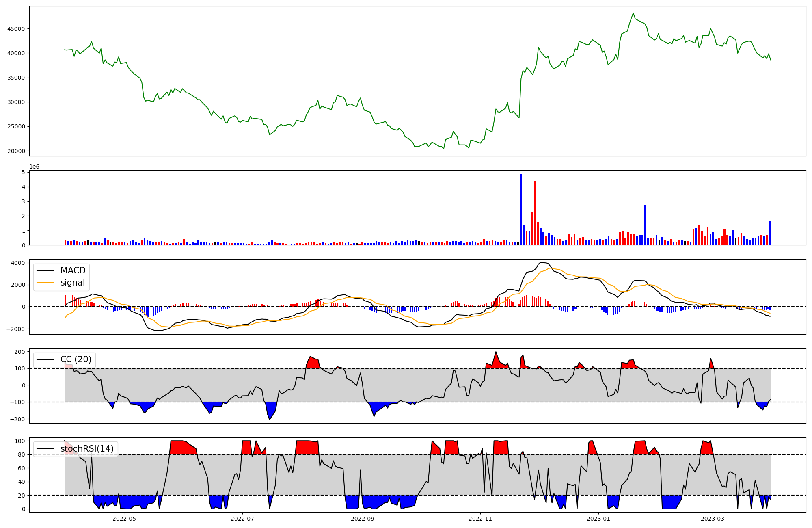Screen dimensions: 812x528
Task: Click the black MACD line swatch in the legend
Action: (45, 270)
